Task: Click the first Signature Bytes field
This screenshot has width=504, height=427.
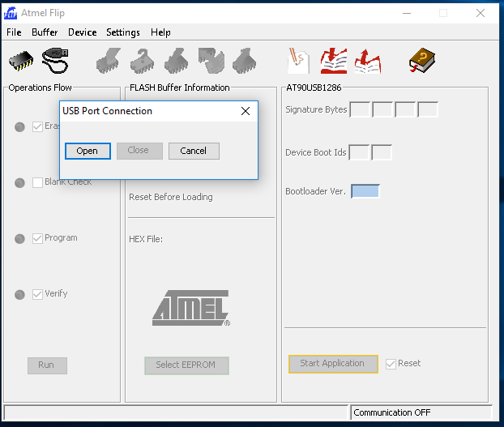Action: coord(360,109)
